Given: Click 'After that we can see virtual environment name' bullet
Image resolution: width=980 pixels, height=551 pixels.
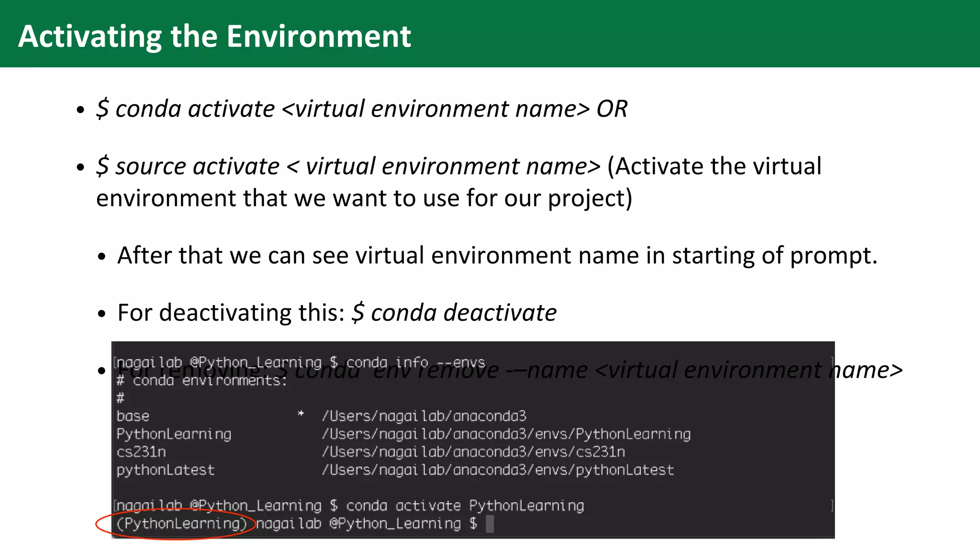Looking at the screenshot, I should point(498,255).
